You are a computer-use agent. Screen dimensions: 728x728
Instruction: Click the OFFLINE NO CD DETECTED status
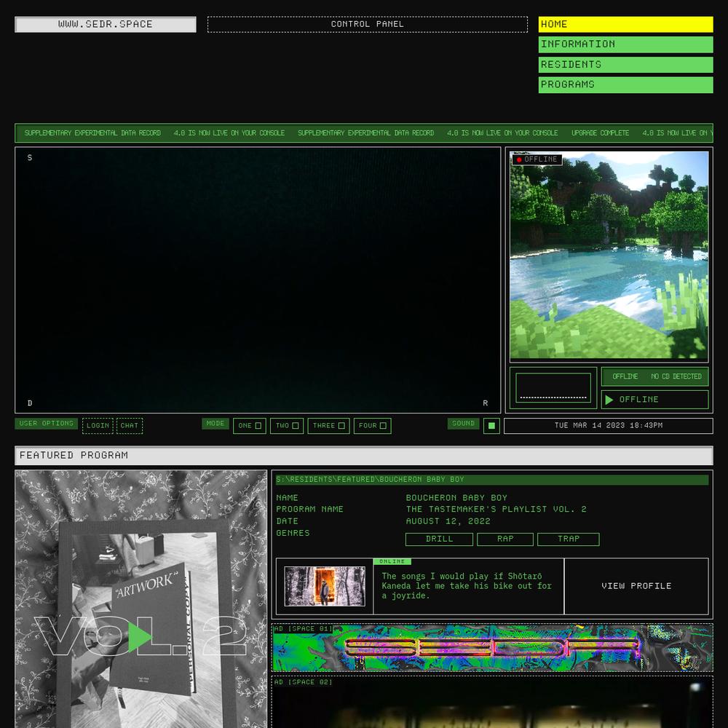654,376
